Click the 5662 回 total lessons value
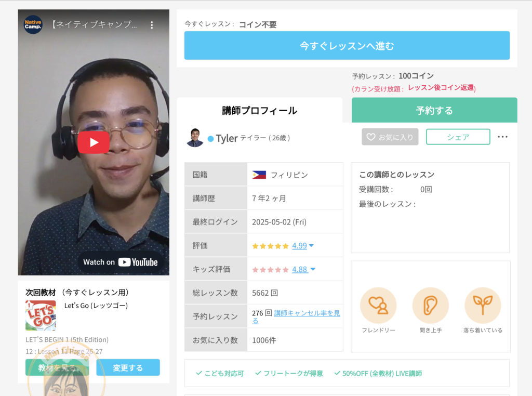 pos(265,293)
